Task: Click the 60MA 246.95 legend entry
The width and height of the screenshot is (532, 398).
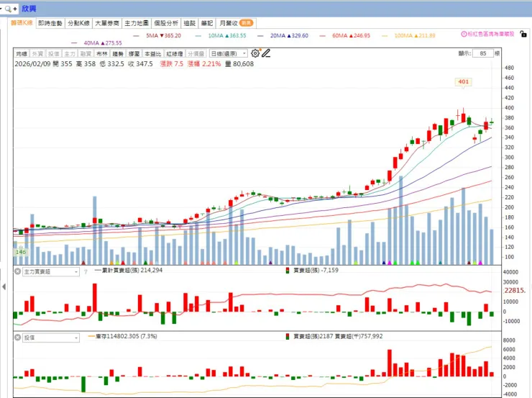Action: click(345, 35)
